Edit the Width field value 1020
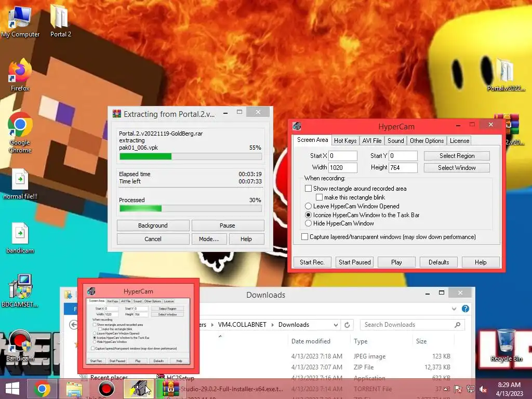 (343, 168)
